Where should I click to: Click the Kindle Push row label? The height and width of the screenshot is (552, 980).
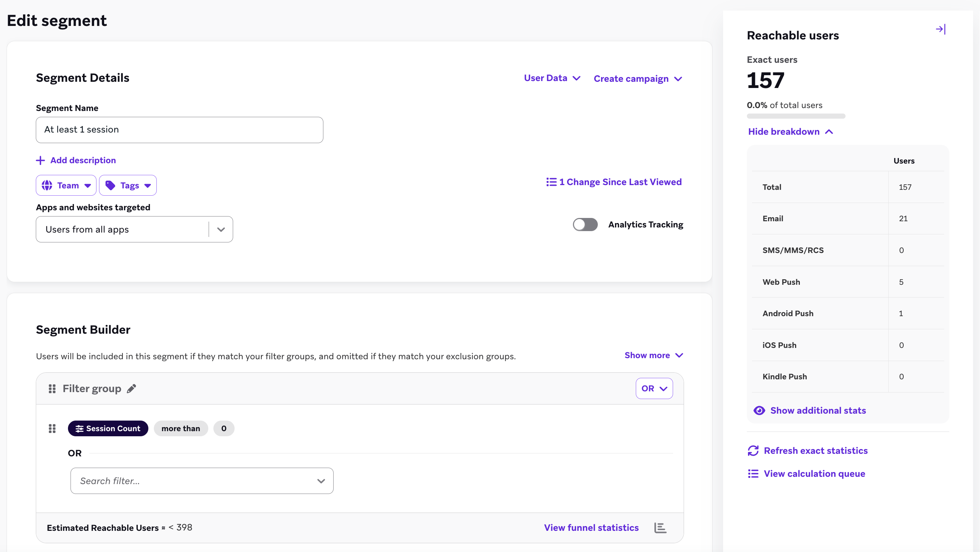click(x=785, y=377)
